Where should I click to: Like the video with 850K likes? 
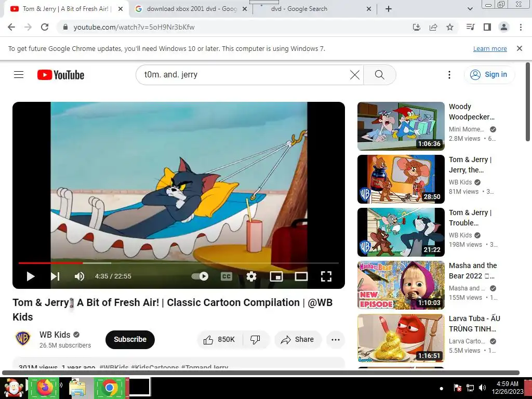pos(219,339)
